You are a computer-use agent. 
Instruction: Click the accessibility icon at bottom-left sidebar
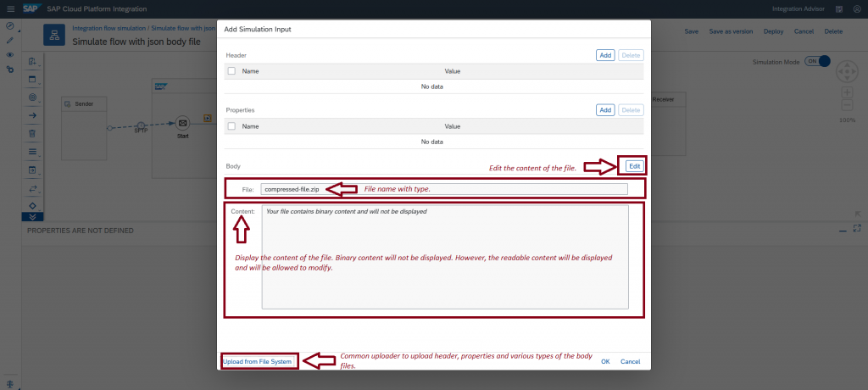pos(9,383)
